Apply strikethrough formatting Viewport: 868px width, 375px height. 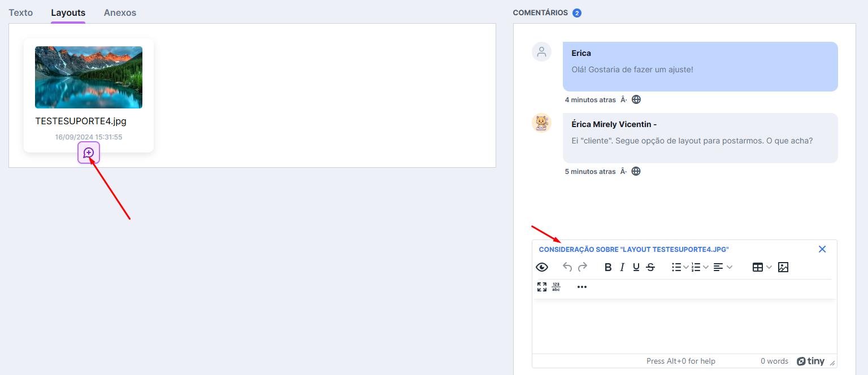[650, 267]
